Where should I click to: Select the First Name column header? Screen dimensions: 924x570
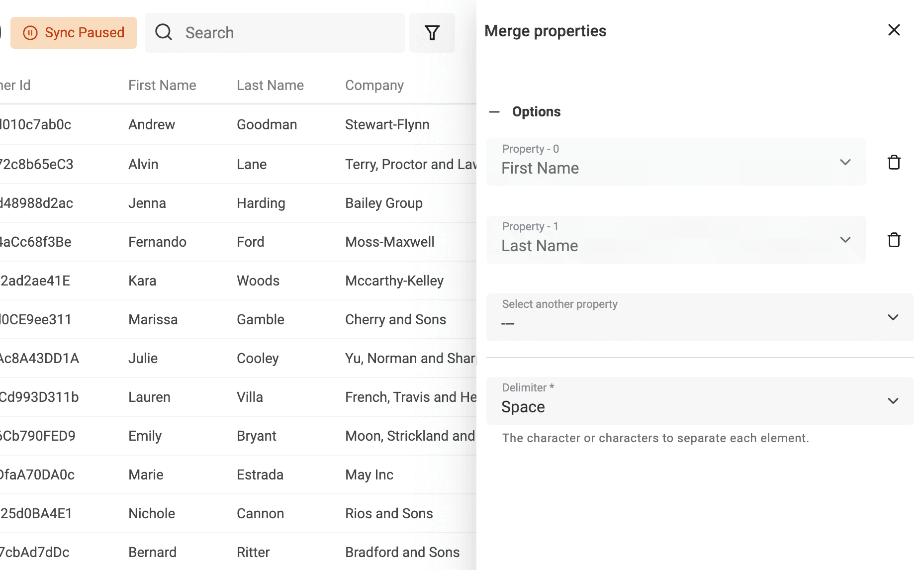[x=162, y=85]
